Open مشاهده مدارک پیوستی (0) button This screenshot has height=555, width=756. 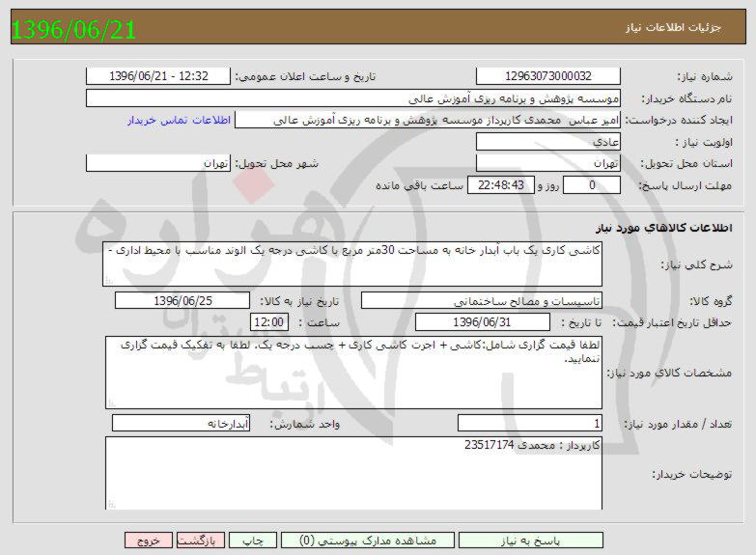[368, 541]
